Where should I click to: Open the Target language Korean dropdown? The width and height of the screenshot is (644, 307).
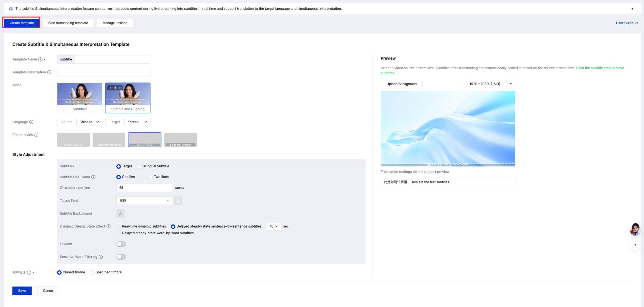point(137,122)
